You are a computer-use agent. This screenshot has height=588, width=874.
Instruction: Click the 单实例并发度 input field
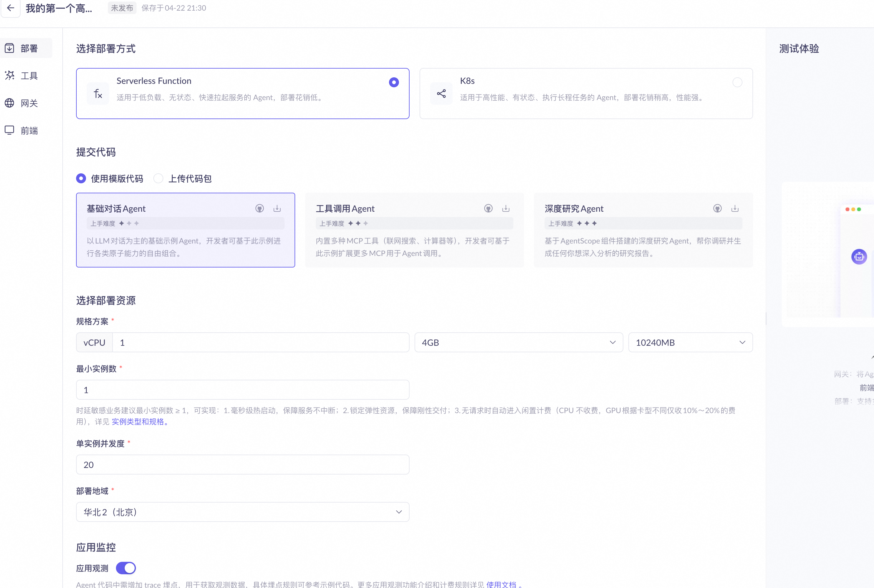tap(243, 465)
